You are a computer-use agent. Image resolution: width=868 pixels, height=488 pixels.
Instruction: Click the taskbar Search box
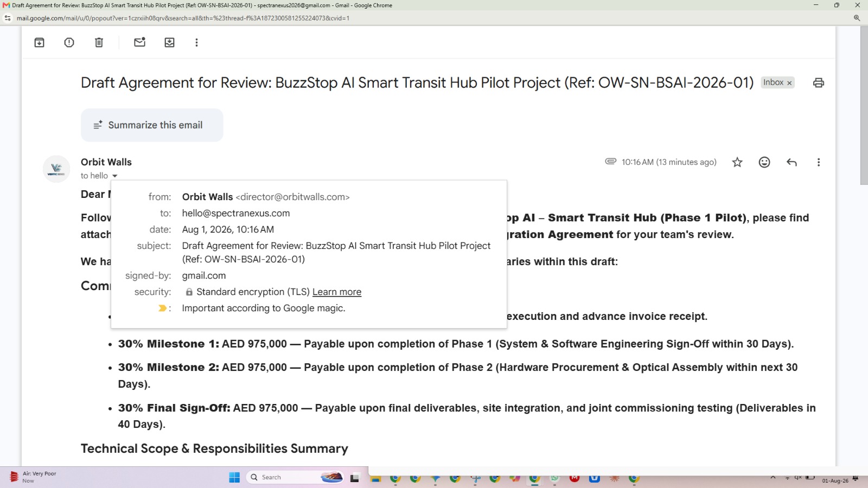point(296,477)
